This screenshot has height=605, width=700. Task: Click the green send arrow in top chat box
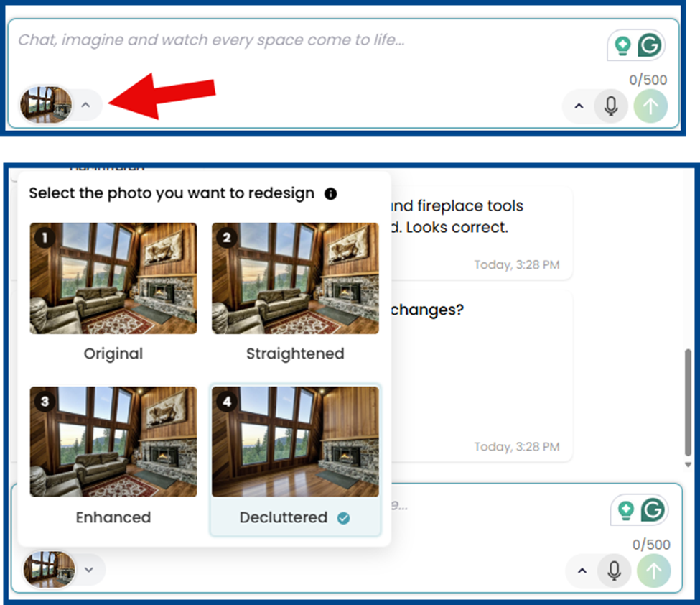click(650, 106)
